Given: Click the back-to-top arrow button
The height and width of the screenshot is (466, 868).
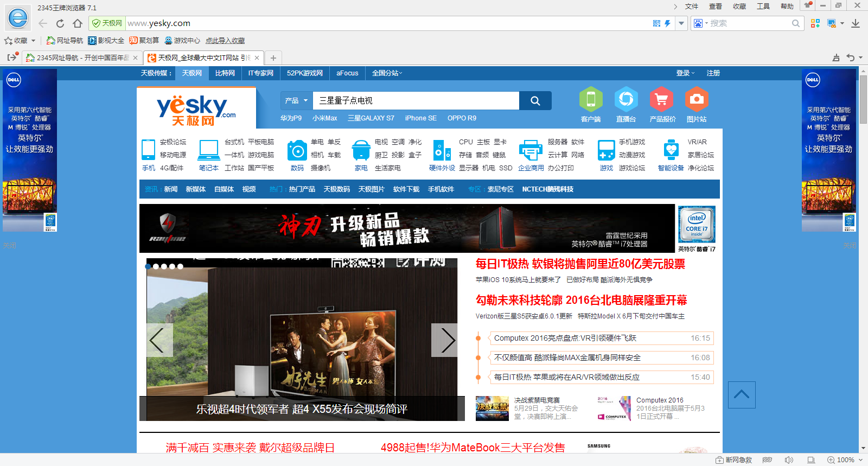Looking at the screenshot, I should [x=742, y=395].
